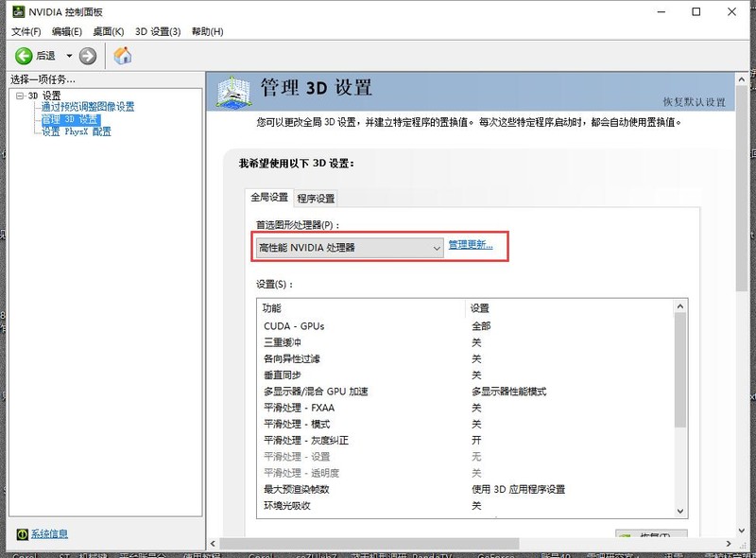Select 管理 3D 设置 in the tree
The height and width of the screenshot is (558, 756).
pos(71,119)
